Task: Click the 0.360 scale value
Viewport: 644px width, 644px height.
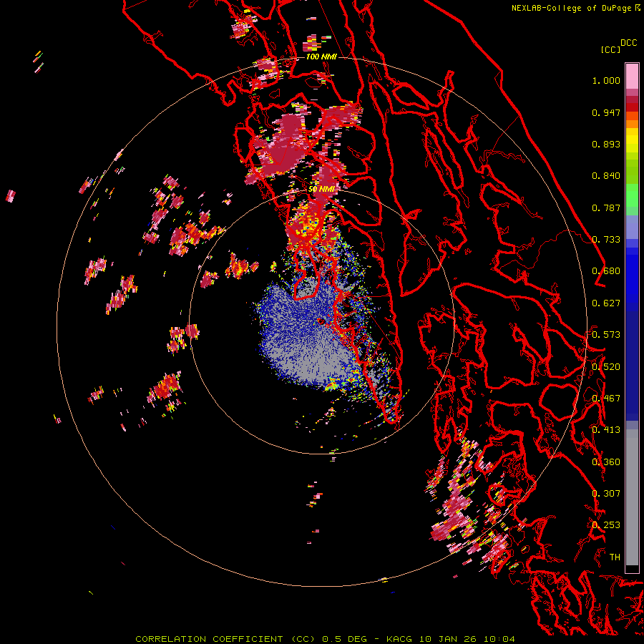Action: click(x=606, y=462)
